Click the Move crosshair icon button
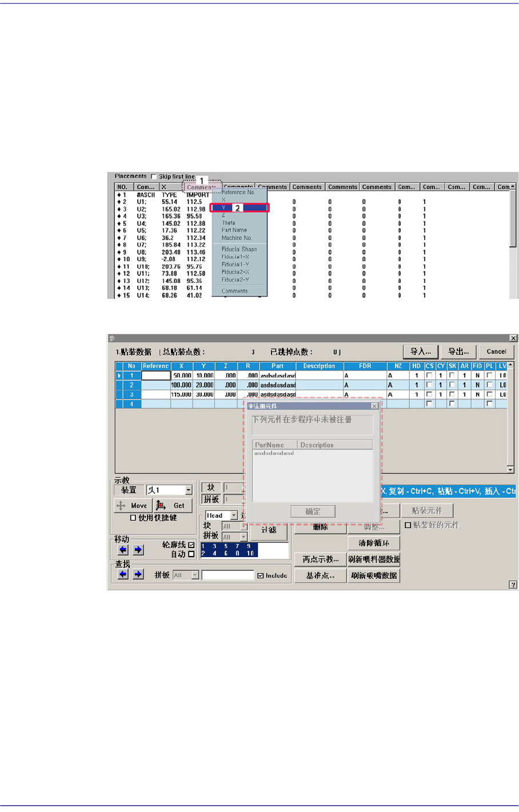Screen dimensions: 519x812 pyautogui.click(x=133, y=506)
